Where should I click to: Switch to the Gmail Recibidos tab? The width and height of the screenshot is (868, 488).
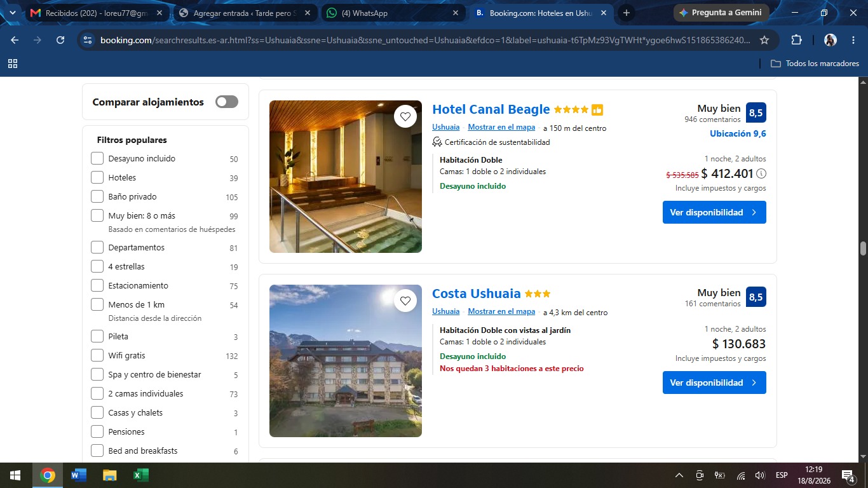pyautogui.click(x=96, y=13)
